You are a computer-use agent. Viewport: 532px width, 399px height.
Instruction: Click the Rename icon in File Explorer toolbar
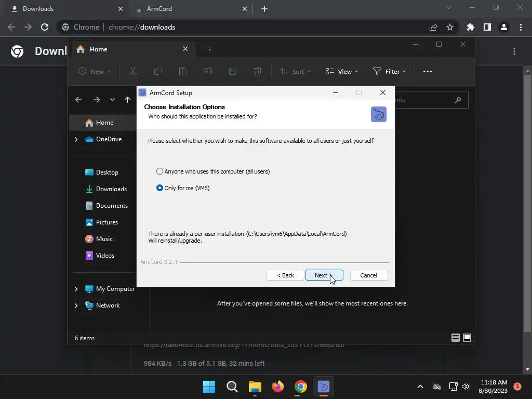208,71
